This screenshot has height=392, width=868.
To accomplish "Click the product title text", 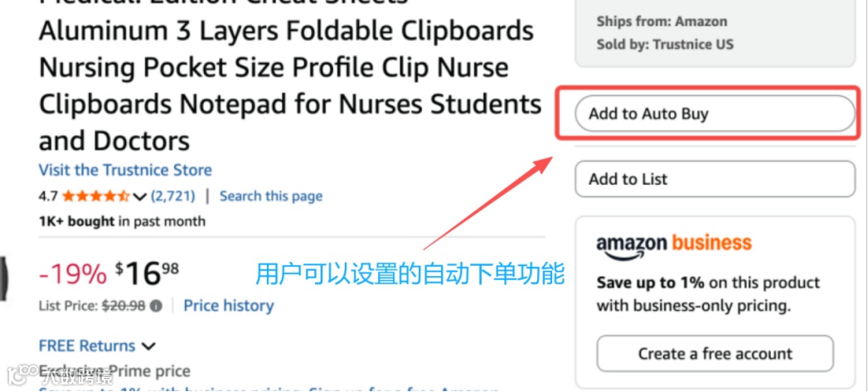I will tap(290, 76).
